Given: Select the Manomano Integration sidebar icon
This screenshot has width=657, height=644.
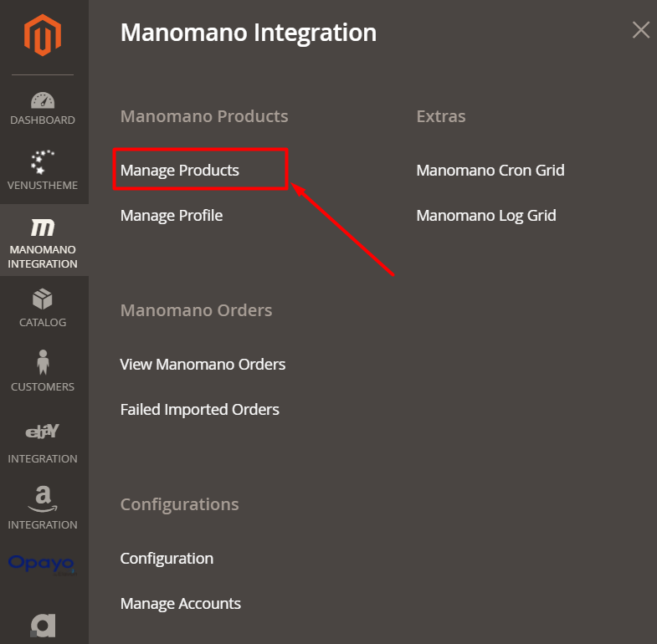Looking at the screenshot, I should click(43, 227).
